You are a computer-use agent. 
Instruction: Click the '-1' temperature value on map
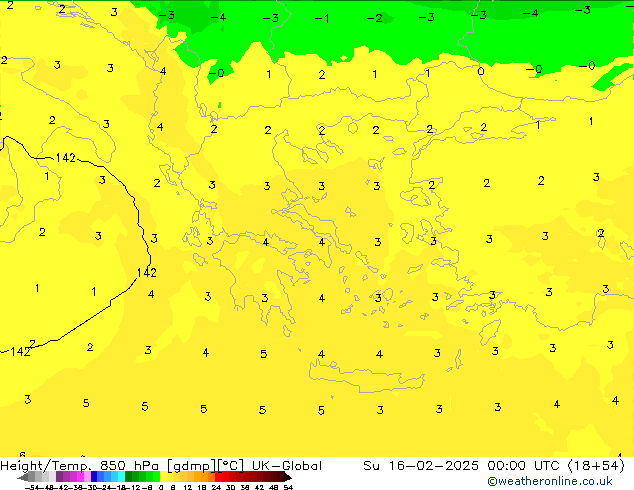(322, 19)
